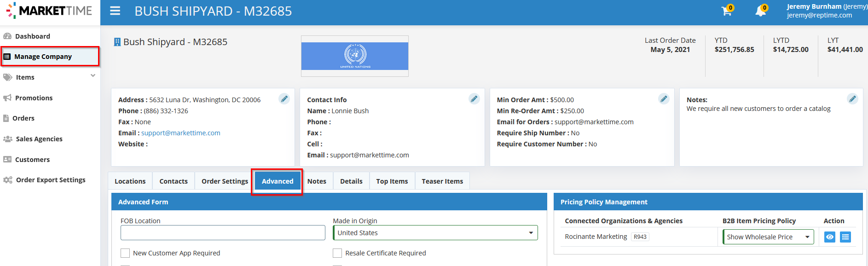Click the contact name Lonnie Bush
The height and width of the screenshot is (266, 868).
point(350,111)
